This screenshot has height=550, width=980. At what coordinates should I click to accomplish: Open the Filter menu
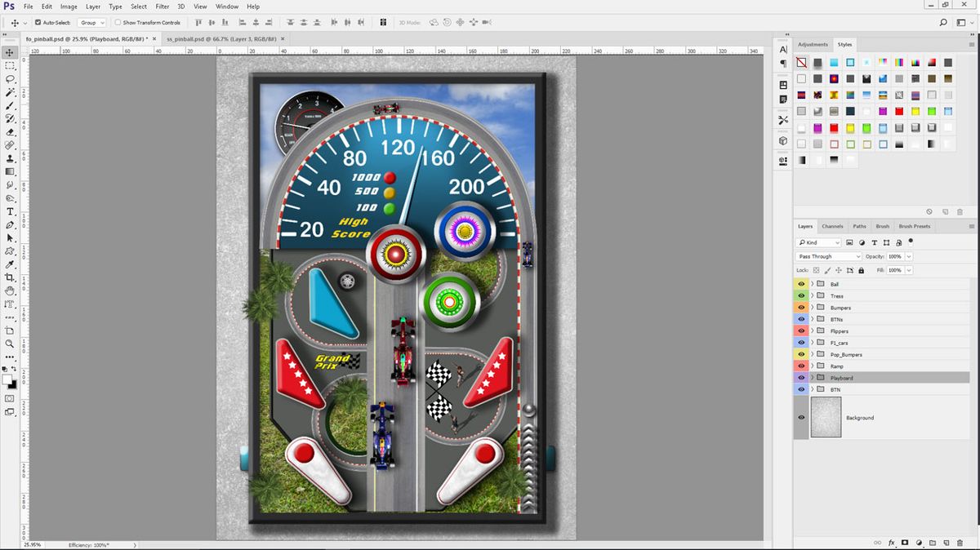[x=162, y=6]
